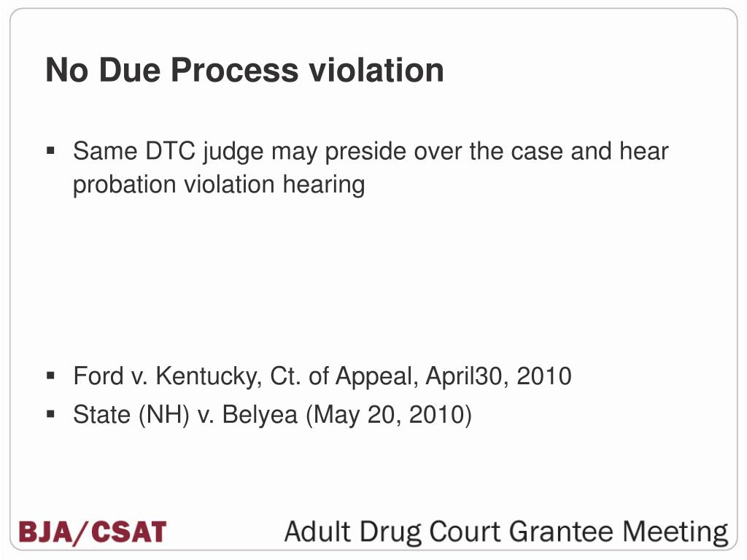
Task: Click the date "April30, 2010"
Action: coord(498,376)
